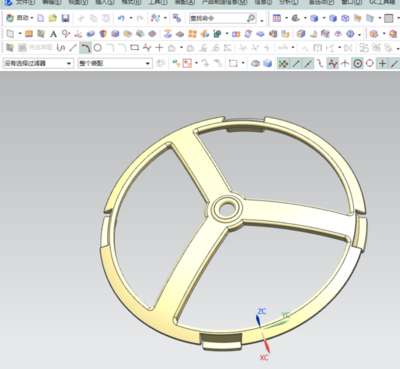400x369 pixels.
Task: Toggle End Point snap option
Action: pyautogui.click(x=296, y=63)
